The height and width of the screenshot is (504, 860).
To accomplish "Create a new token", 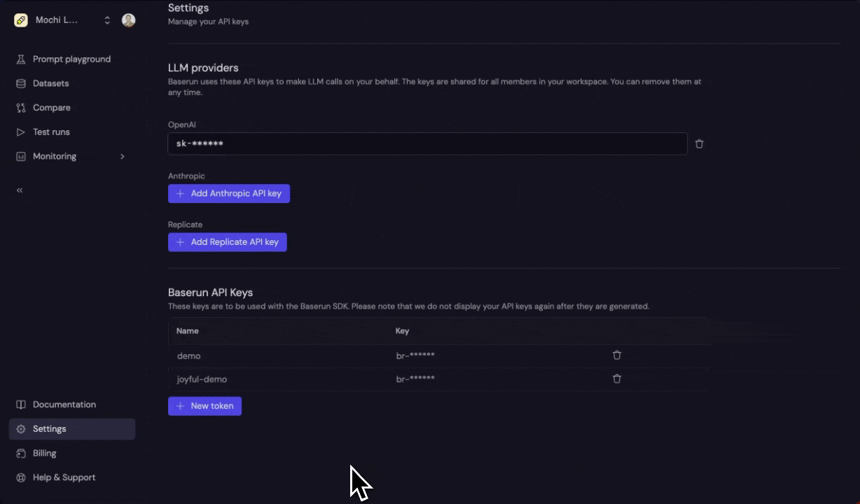I will pyautogui.click(x=204, y=406).
